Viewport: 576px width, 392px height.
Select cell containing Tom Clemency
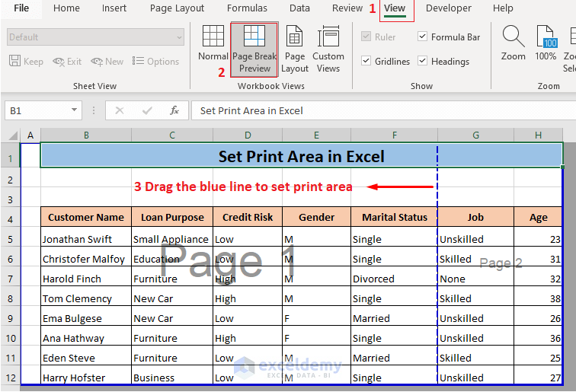pyautogui.click(x=86, y=296)
